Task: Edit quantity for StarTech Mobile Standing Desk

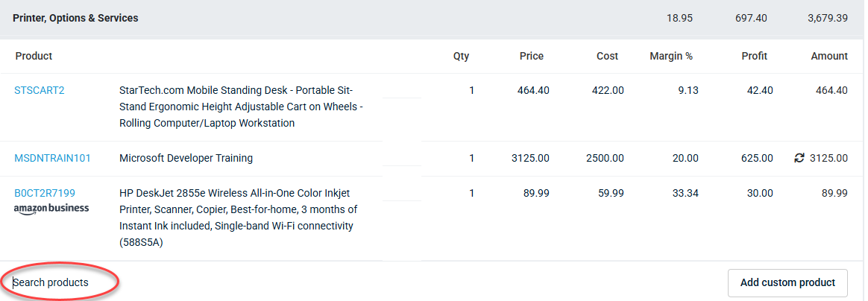Action: (471, 90)
